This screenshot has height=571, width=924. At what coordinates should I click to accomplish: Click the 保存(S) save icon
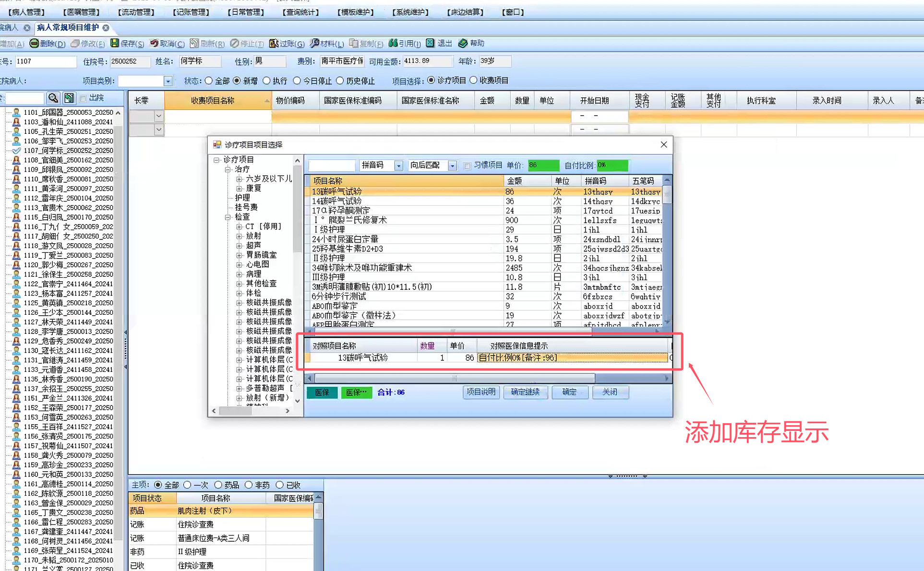point(115,43)
